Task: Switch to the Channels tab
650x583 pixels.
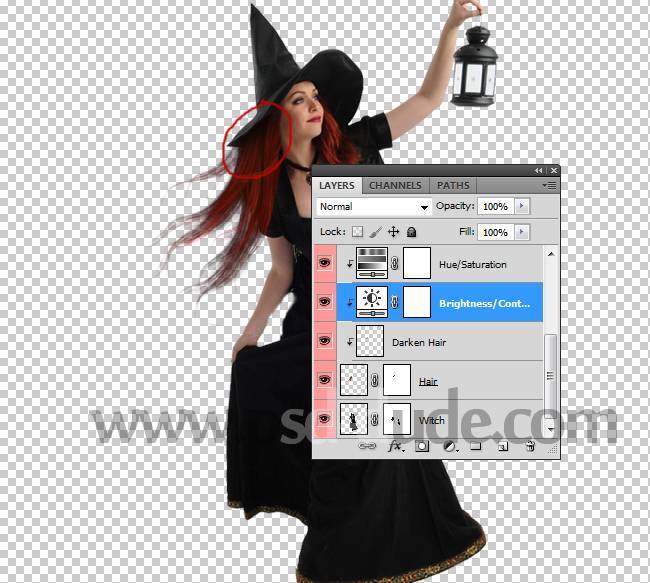Action: (394, 185)
